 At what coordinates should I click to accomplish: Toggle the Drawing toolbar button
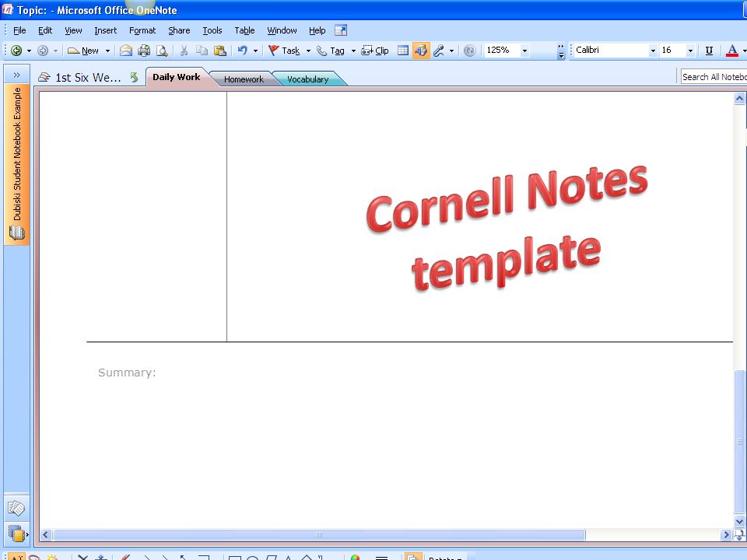click(421, 51)
